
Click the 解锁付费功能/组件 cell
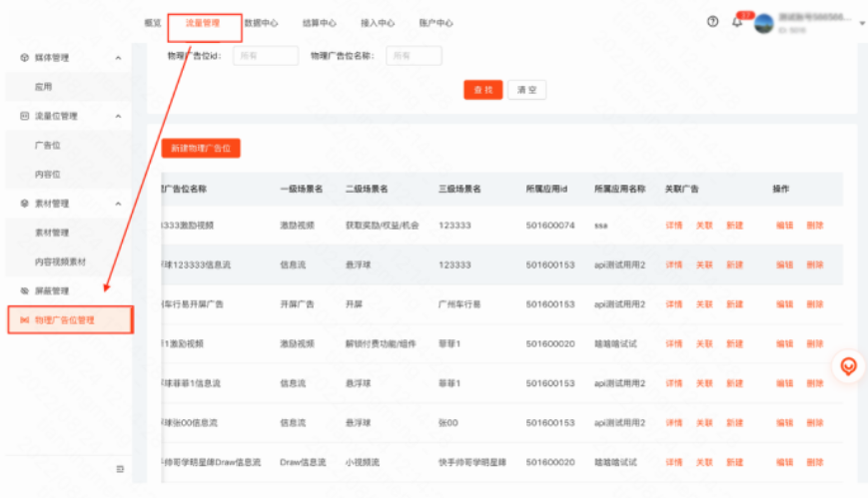[x=381, y=343]
